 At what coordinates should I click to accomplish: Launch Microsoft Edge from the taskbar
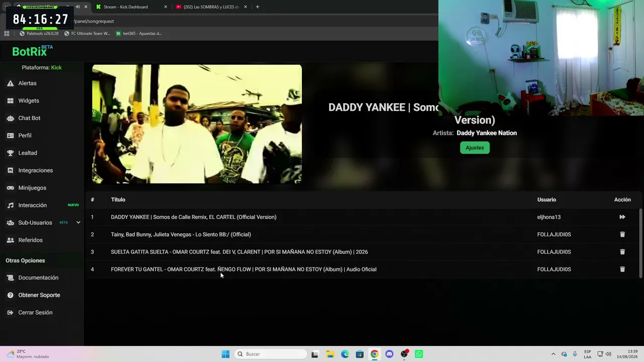tap(345, 354)
